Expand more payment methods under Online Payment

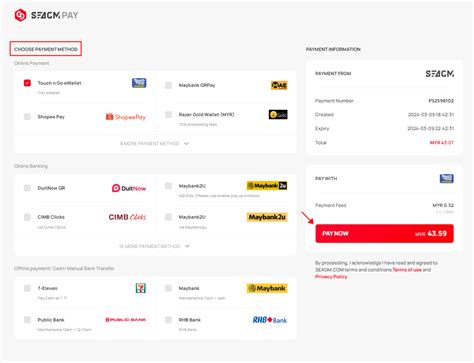coord(154,144)
